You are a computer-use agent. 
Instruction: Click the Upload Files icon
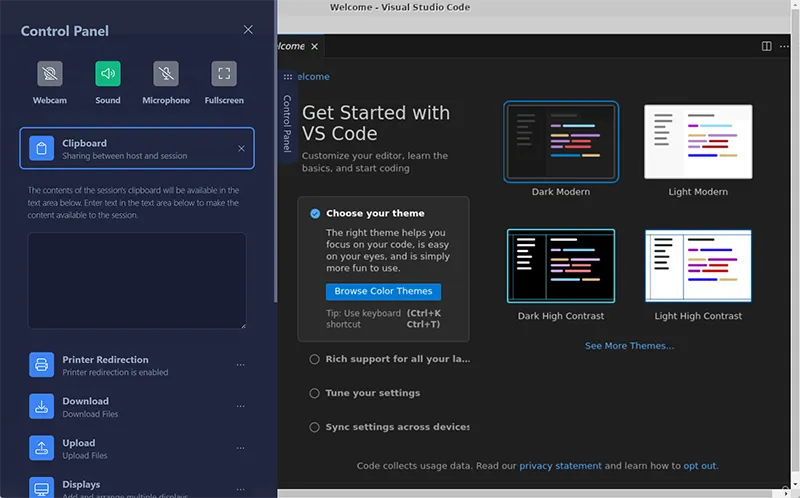click(42, 448)
